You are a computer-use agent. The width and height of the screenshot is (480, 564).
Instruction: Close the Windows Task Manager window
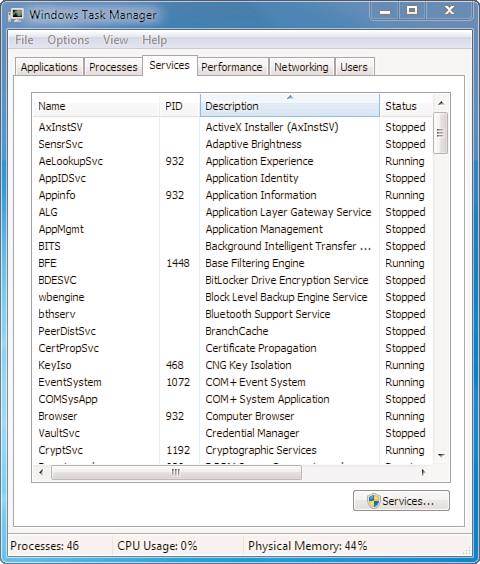[x=449, y=11]
